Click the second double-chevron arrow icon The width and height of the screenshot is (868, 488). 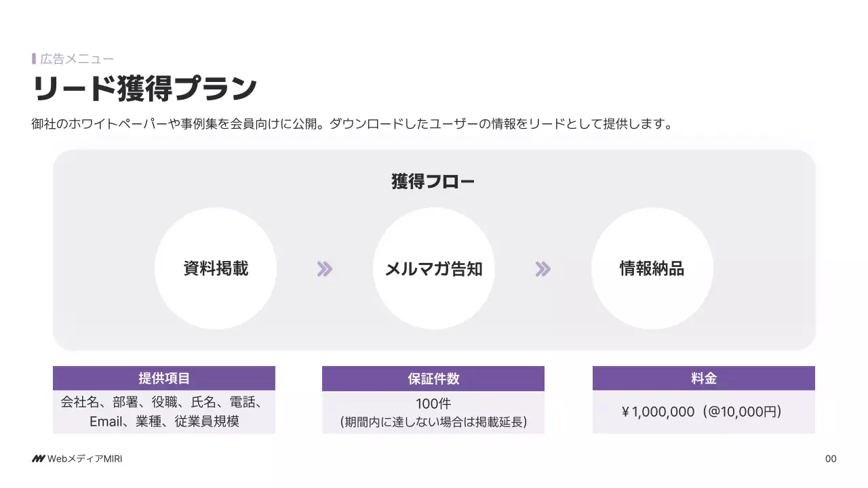click(542, 269)
